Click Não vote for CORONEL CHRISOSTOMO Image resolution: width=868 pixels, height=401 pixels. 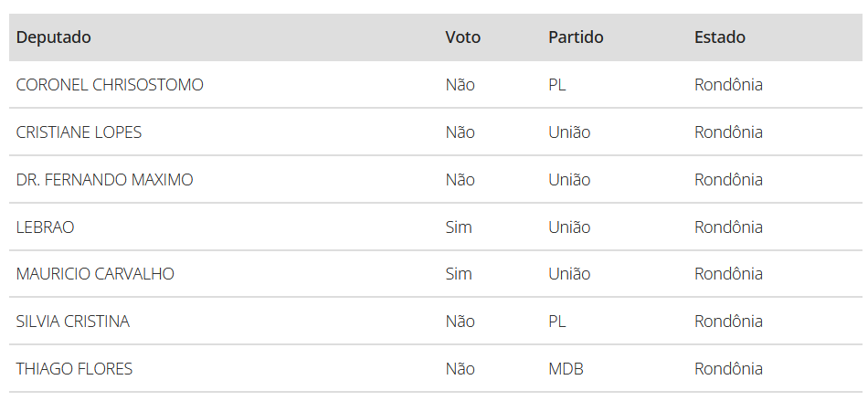(x=460, y=85)
